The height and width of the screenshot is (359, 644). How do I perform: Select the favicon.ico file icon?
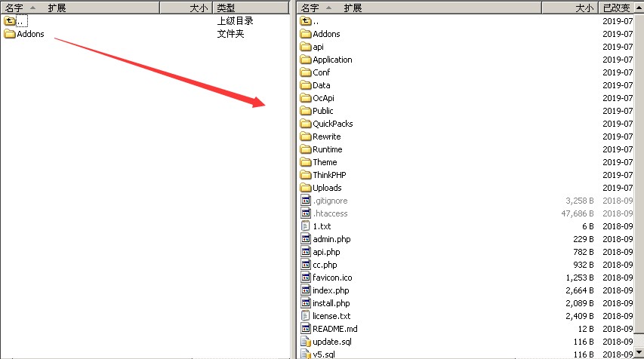pyautogui.click(x=306, y=278)
